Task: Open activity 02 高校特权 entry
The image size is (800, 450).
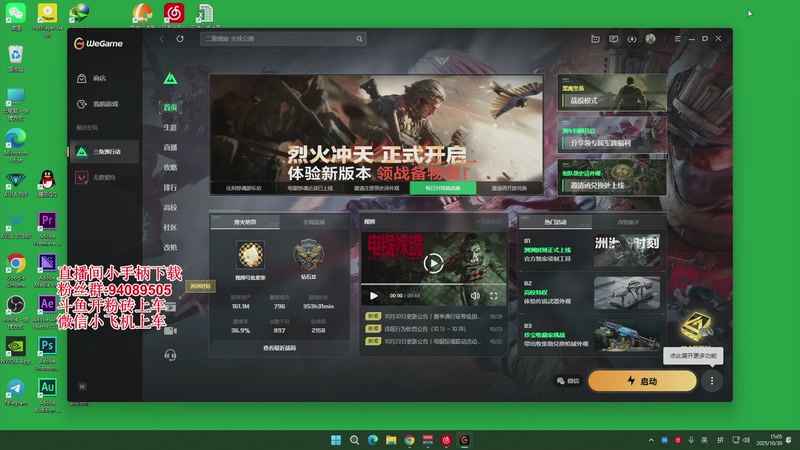Action: click(x=591, y=293)
